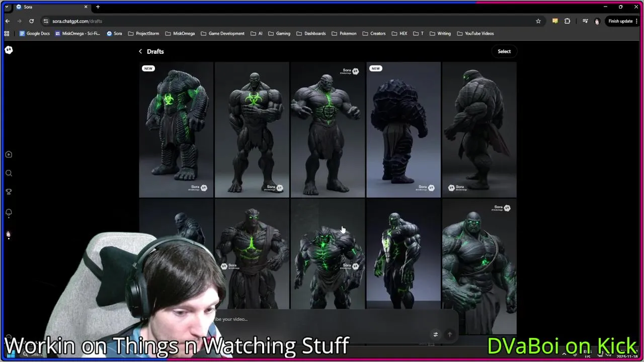
Task: Click the browser back arrow
Action: point(8,21)
